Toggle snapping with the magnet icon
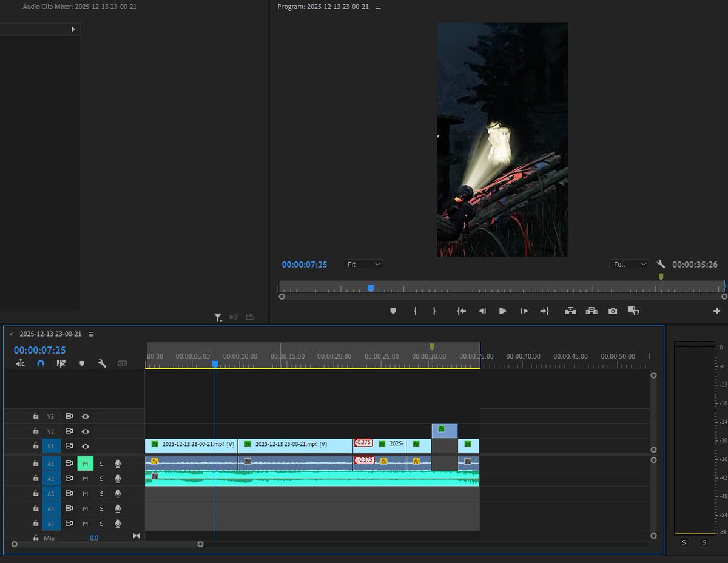The height and width of the screenshot is (563, 728). [x=40, y=362]
